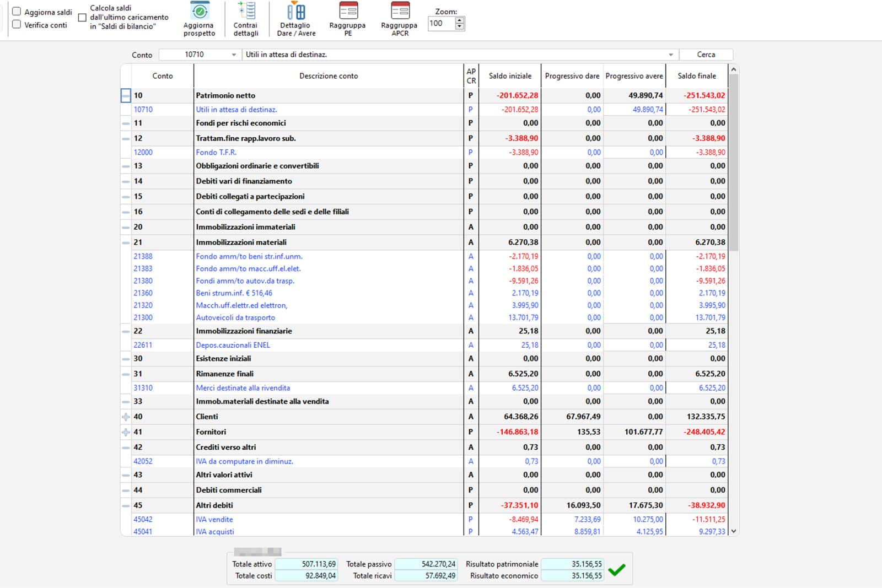882x588 pixels.
Task: Expand the Clienti row with plus icon
Action: (126, 417)
